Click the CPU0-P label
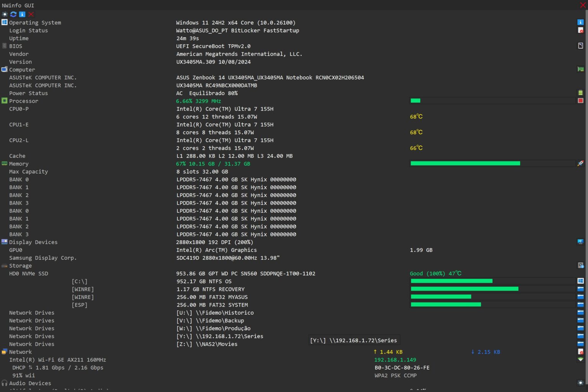Screen dimensions: 588x392 19,109
